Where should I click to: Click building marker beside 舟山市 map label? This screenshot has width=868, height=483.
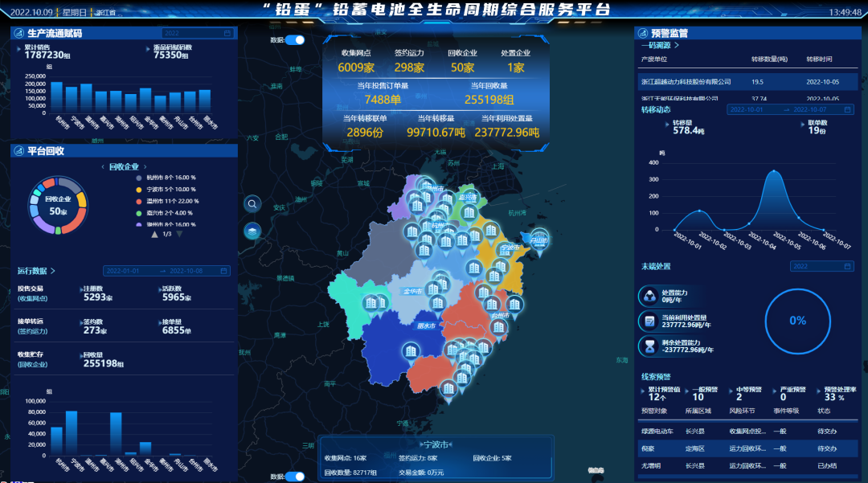pos(539,239)
